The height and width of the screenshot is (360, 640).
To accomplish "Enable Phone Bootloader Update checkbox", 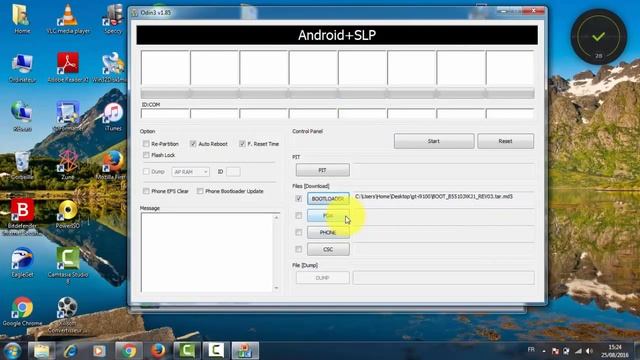I will point(200,191).
